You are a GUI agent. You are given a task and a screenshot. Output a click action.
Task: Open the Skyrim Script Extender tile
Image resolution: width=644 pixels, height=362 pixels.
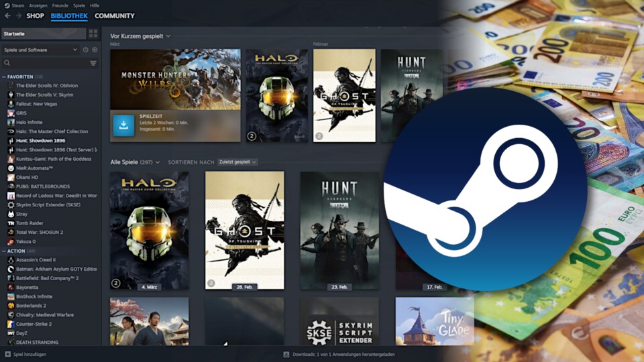[339, 321]
